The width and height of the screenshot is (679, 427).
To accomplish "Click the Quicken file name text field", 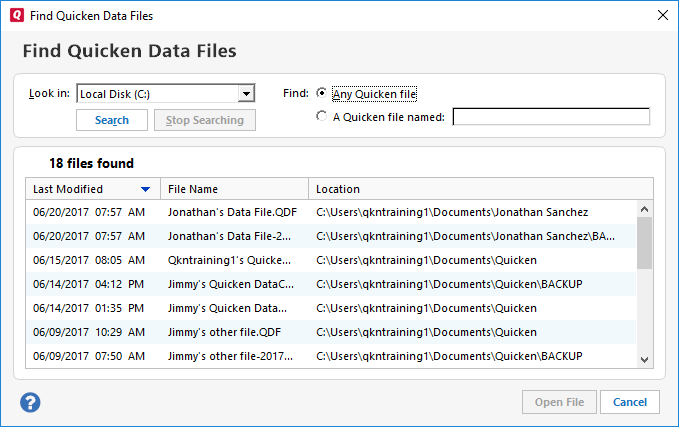I will pyautogui.click(x=551, y=117).
